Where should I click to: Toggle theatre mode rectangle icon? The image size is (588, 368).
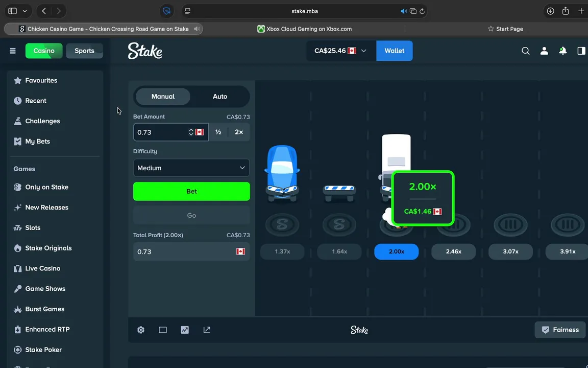(x=163, y=330)
